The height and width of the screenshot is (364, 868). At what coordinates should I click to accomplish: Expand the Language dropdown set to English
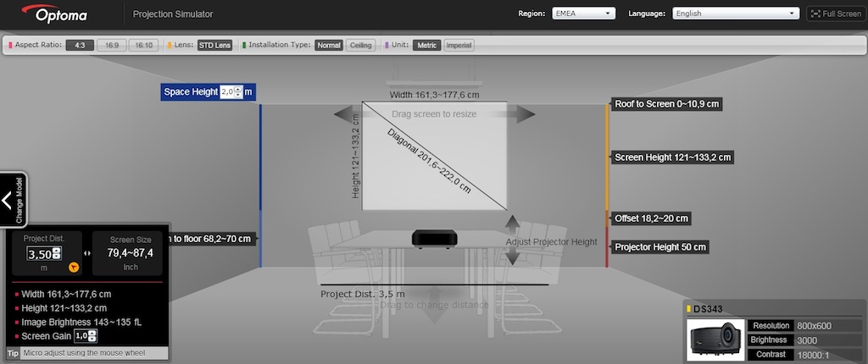pyautogui.click(x=735, y=14)
